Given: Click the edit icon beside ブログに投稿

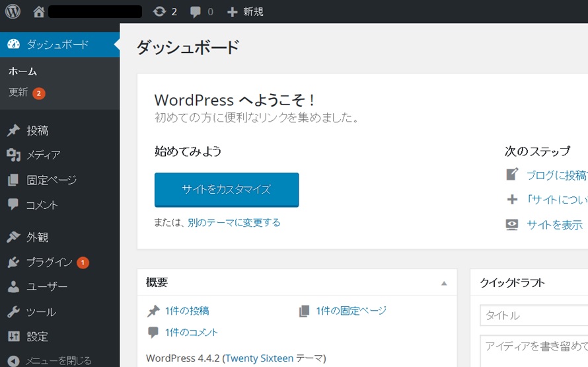Looking at the screenshot, I should [x=512, y=174].
